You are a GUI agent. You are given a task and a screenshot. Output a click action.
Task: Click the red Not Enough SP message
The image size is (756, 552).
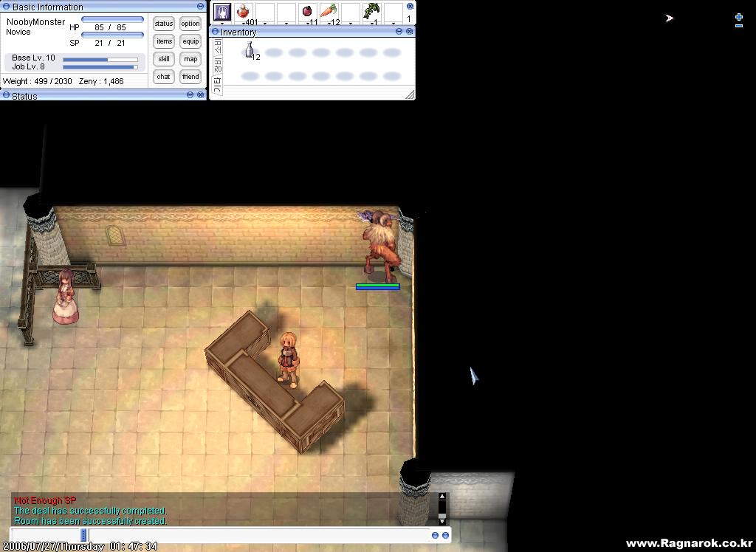pos(45,501)
